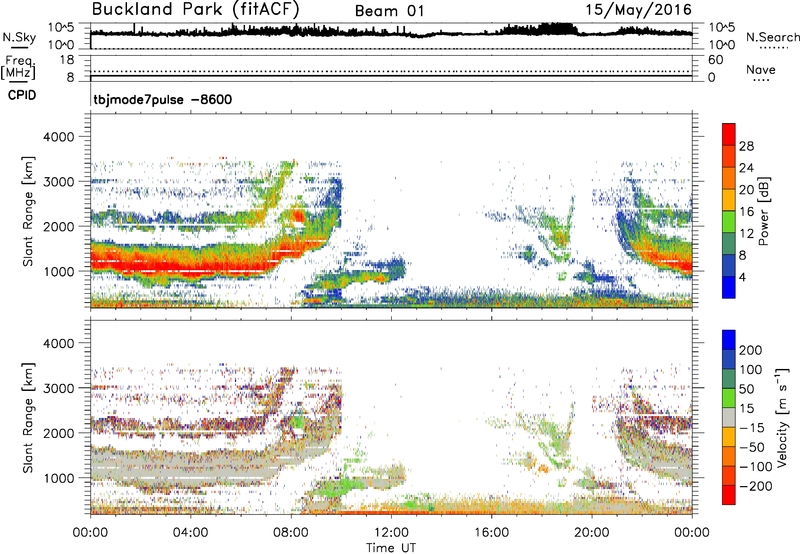Click the "50" label on velocity colorbar
Viewport: 800px width, 554px height.
click(746, 389)
